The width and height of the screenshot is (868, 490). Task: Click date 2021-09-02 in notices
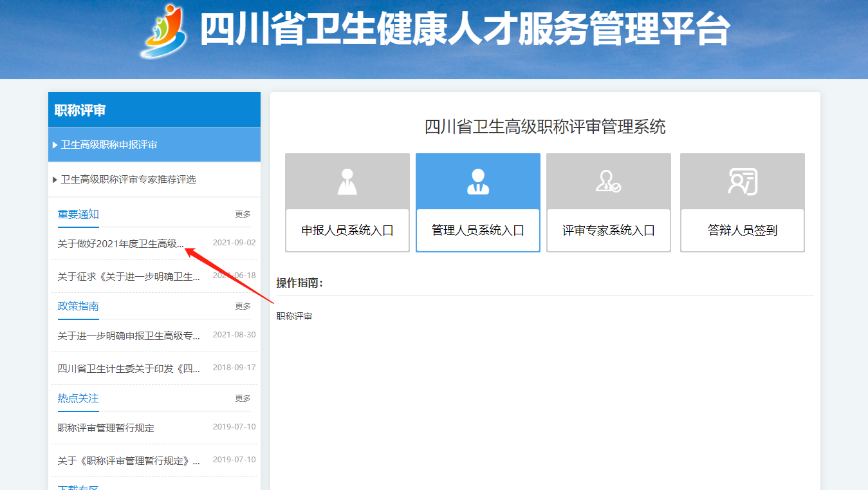(x=234, y=243)
